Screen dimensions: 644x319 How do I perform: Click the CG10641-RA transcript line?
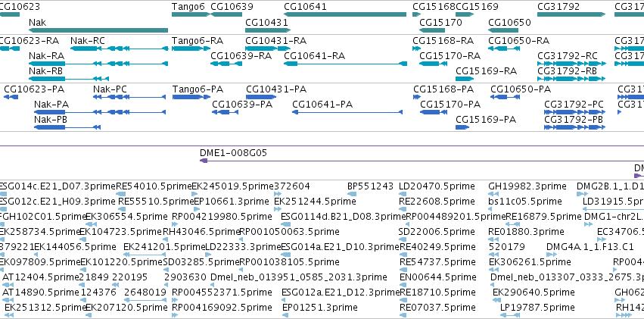click(x=345, y=64)
